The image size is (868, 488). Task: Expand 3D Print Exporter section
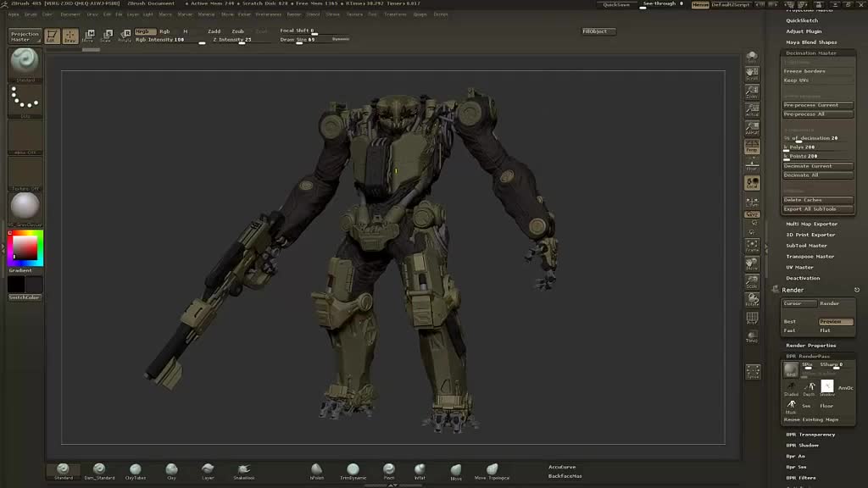click(x=810, y=235)
